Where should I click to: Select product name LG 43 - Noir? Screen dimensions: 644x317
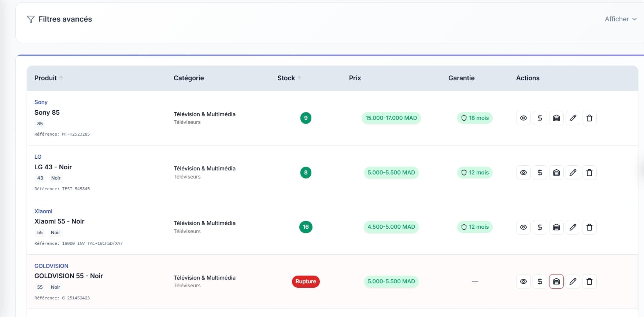pos(53,167)
